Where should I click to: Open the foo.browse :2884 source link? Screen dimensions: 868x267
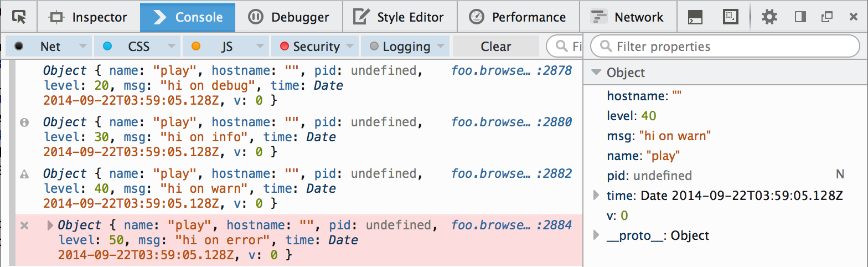512,225
